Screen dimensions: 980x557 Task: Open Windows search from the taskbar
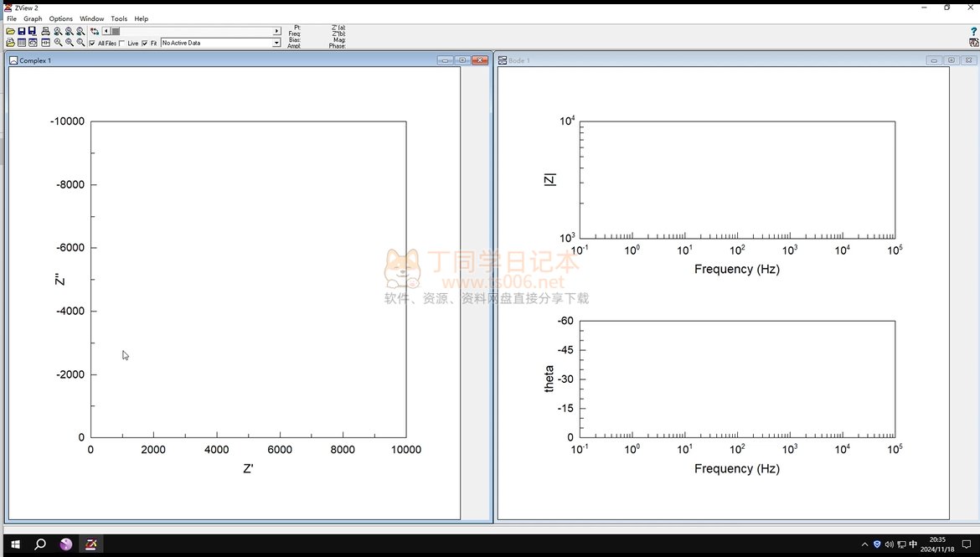coord(40,544)
